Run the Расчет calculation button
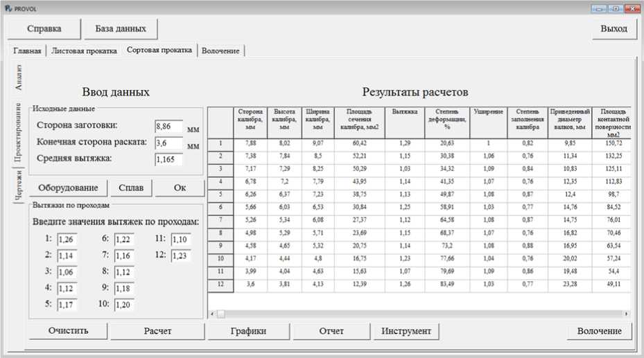The height and width of the screenshot is (358, 644). coord(157,331)
